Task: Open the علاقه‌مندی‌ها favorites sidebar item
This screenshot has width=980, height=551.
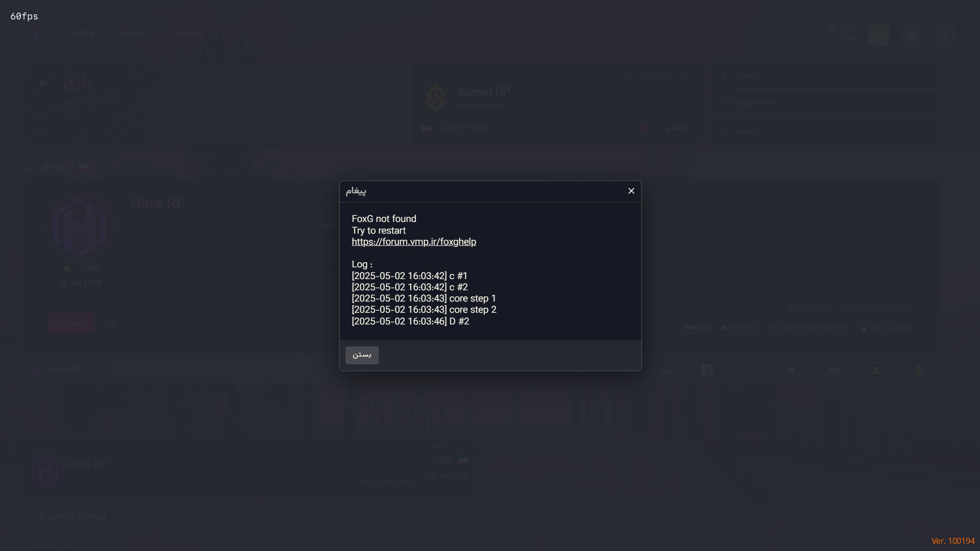Action: (755, 103)
